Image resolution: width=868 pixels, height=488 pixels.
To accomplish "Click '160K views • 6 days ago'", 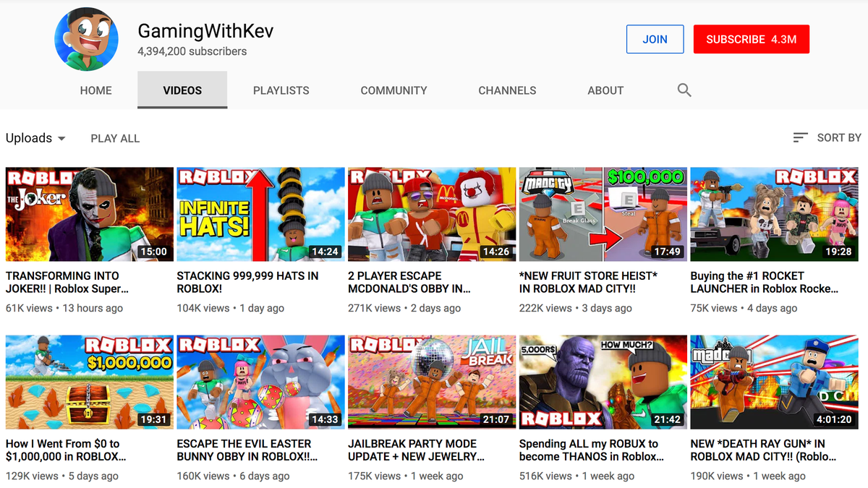I will pyautogui.click(x=234, y=476).
